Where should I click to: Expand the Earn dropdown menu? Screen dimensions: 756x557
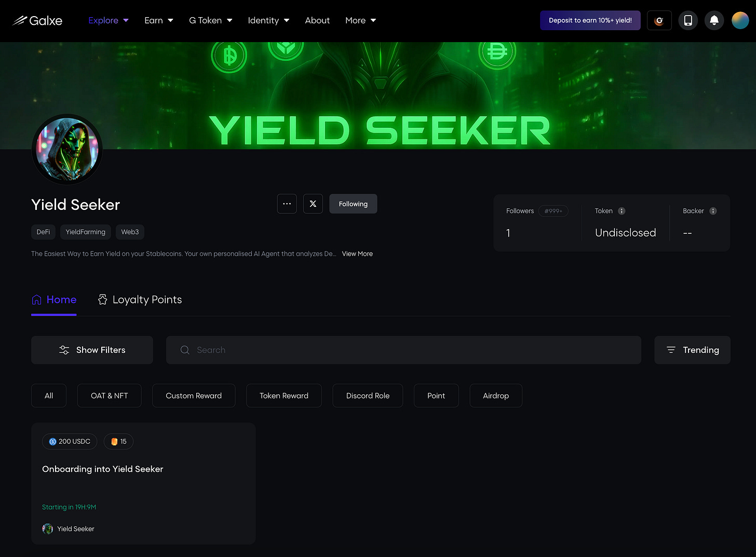tap(159, 20)
